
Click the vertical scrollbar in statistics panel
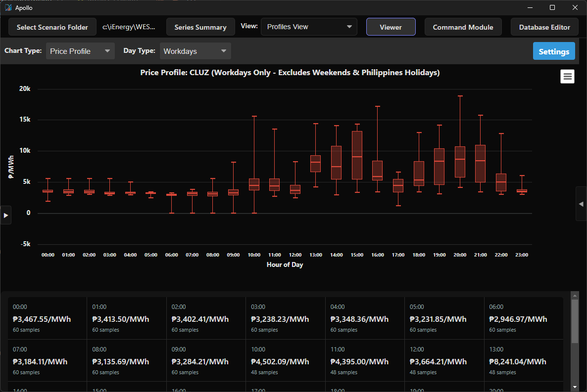pyautogui.click(x=575, y=321)
